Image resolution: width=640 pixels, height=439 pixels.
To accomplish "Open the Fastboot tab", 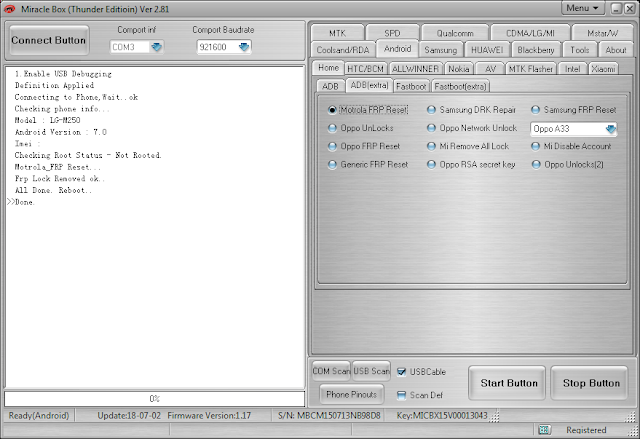I will tap(411, 86).
